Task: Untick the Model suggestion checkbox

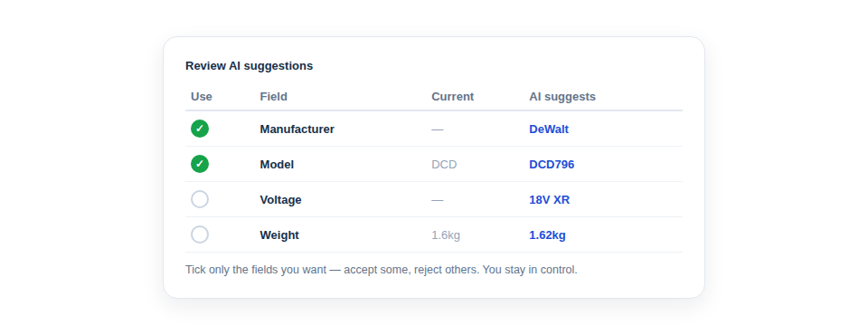Action: coord(200,164)
